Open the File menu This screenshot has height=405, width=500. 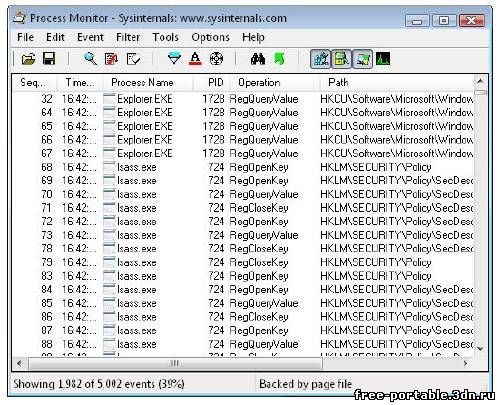(x=25, y=37)
